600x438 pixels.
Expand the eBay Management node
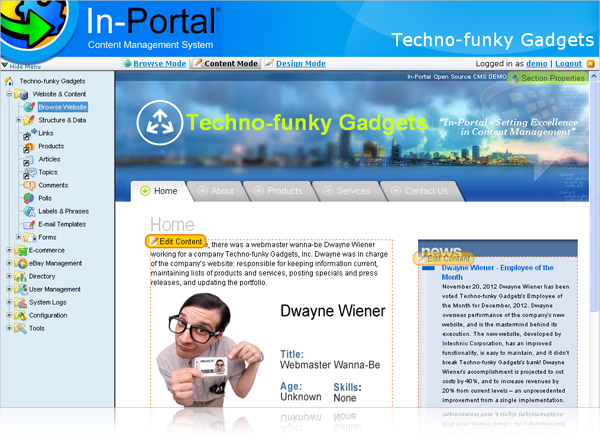coord(9,263)
